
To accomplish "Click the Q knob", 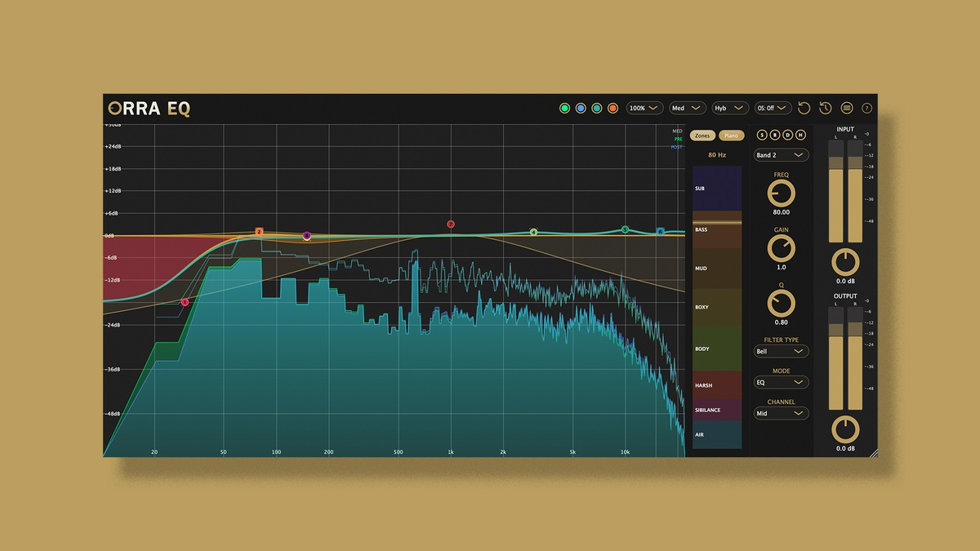I will [782, 304].
